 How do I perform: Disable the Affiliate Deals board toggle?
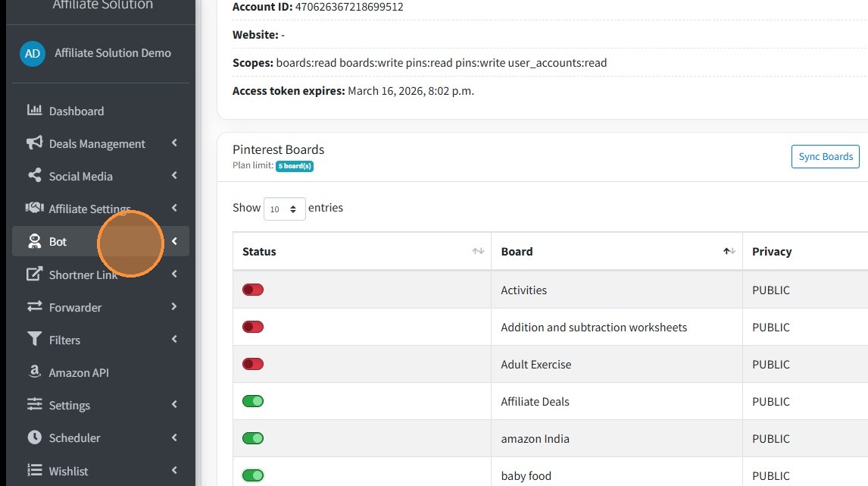[x=253, y=401]
